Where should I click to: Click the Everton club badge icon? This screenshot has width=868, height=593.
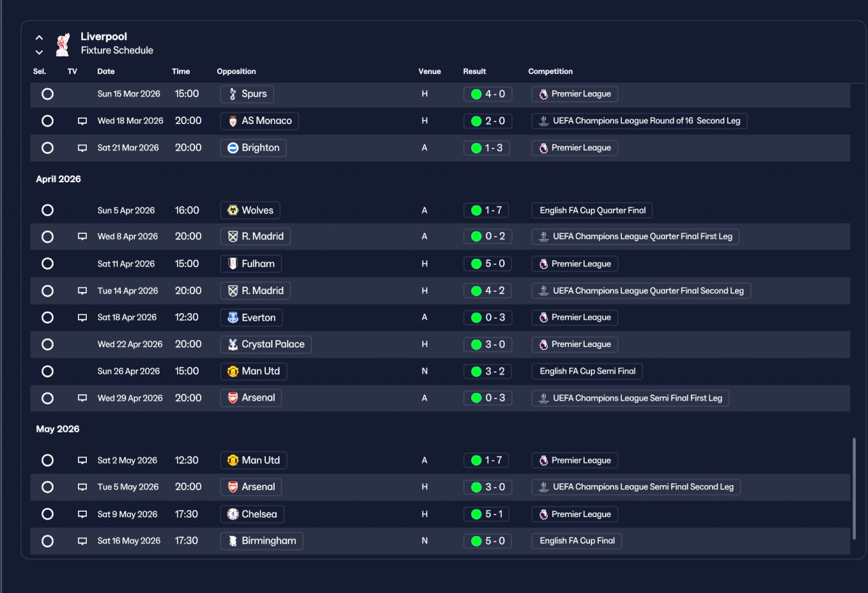pyautogui.click(x=233, y=318)
